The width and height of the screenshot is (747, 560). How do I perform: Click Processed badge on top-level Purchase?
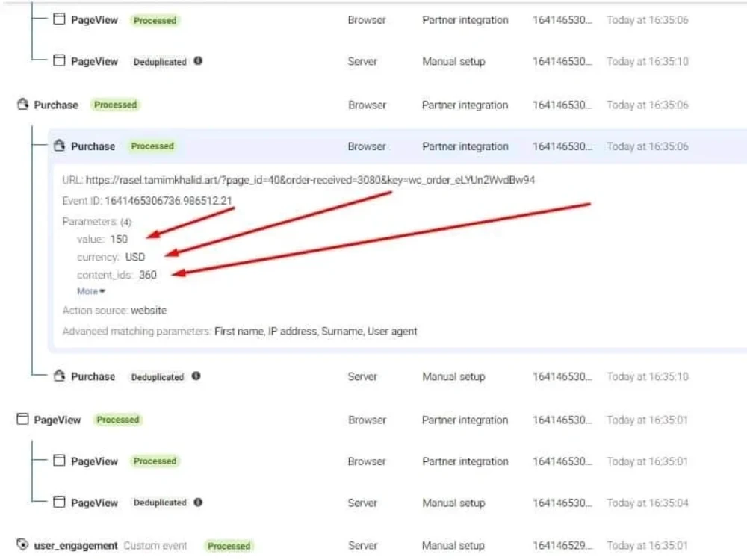115,105
